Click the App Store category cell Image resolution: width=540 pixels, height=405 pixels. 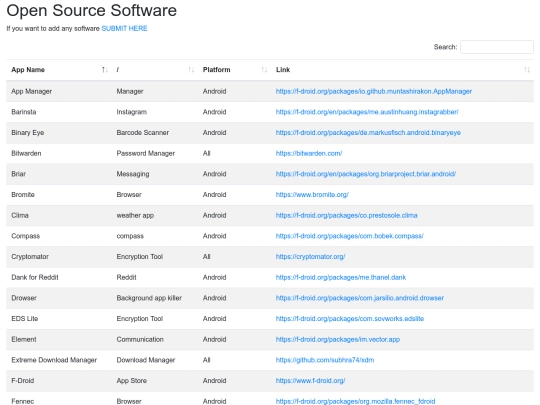132,381
